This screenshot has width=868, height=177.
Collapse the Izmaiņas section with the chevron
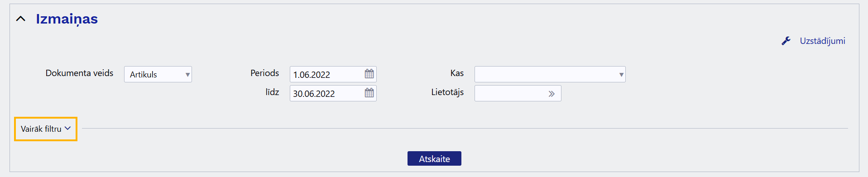[x=21, y=19]
